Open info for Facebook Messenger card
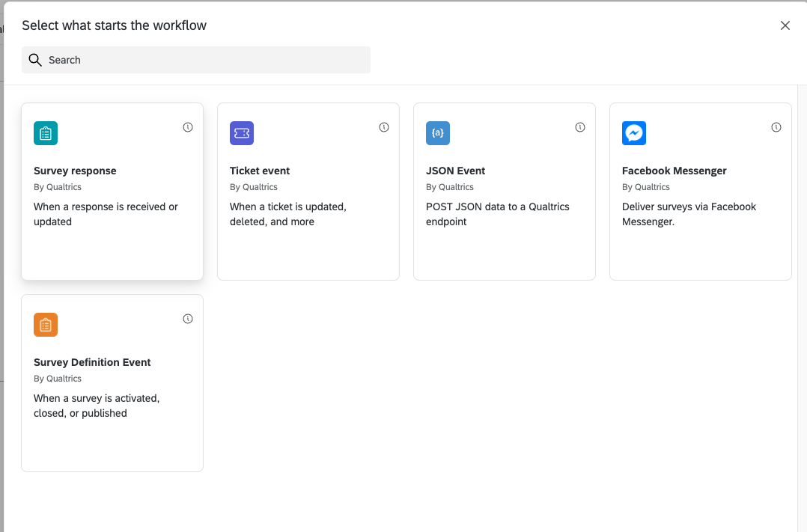Screen dimensions: 807x532 click(x=776, y=127)
